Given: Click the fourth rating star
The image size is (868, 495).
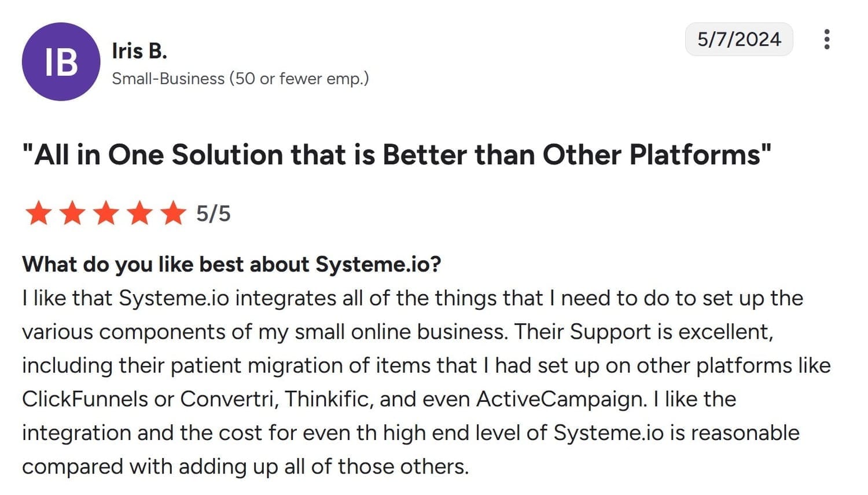Looking at the screenshot, I should [139, 214].
